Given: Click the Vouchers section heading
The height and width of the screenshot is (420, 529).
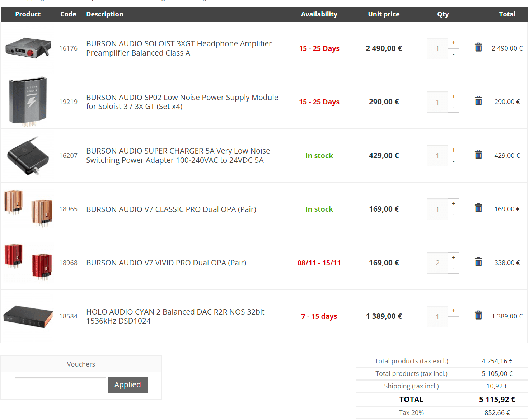Looking at the screenshot, I should coord(81,364).
